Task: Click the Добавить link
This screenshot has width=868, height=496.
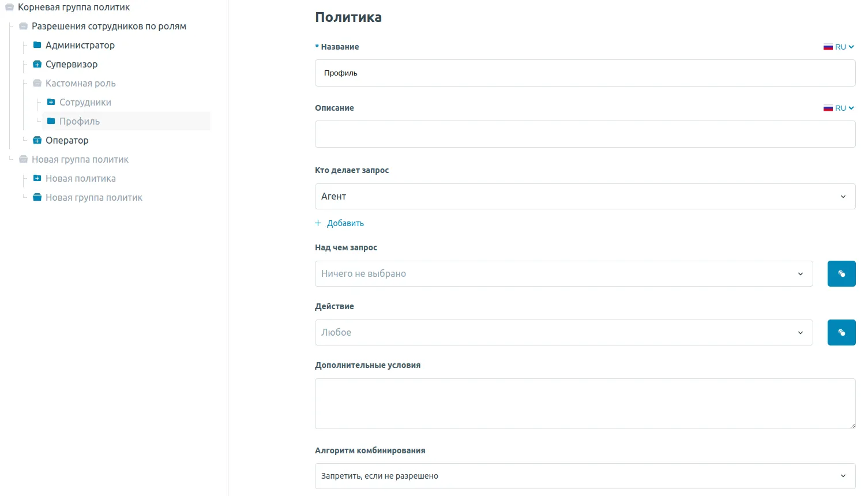Action: pos(345,223)
